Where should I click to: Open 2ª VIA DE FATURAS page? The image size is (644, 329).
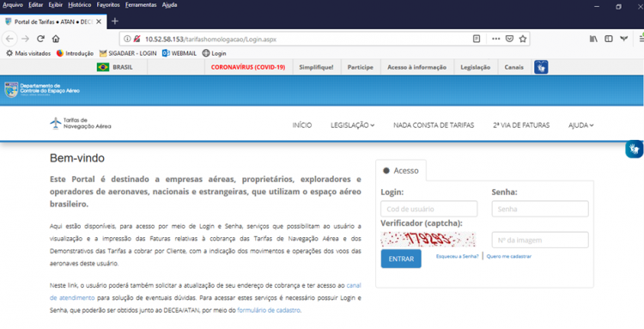tap(521, 125)
